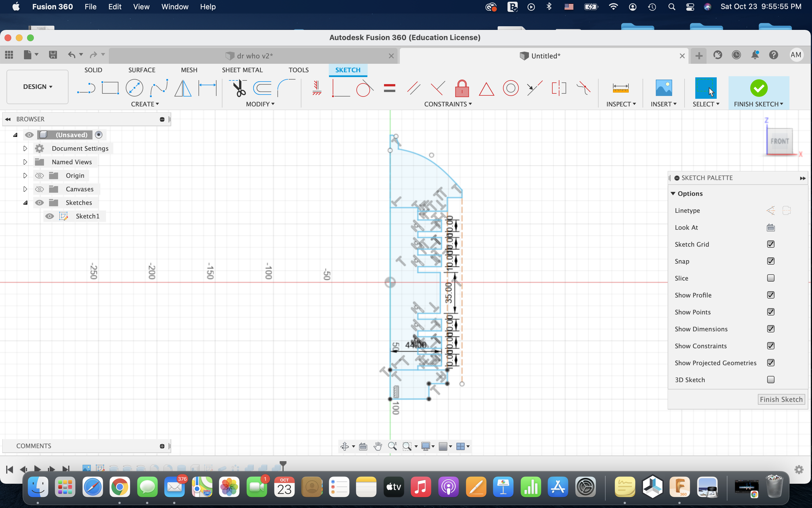Switch to the dr who v2 document tab
The height and width of the screenshot is (508, 812).
pyautogui.click(x=253, y=56)
